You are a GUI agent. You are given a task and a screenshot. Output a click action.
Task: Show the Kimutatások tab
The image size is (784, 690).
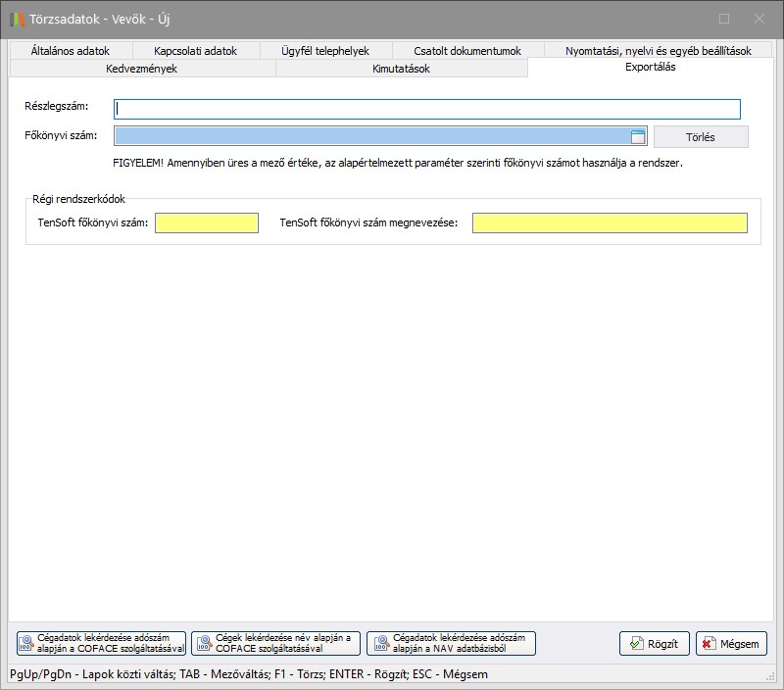pyautogui.click(x=401, y=69)
